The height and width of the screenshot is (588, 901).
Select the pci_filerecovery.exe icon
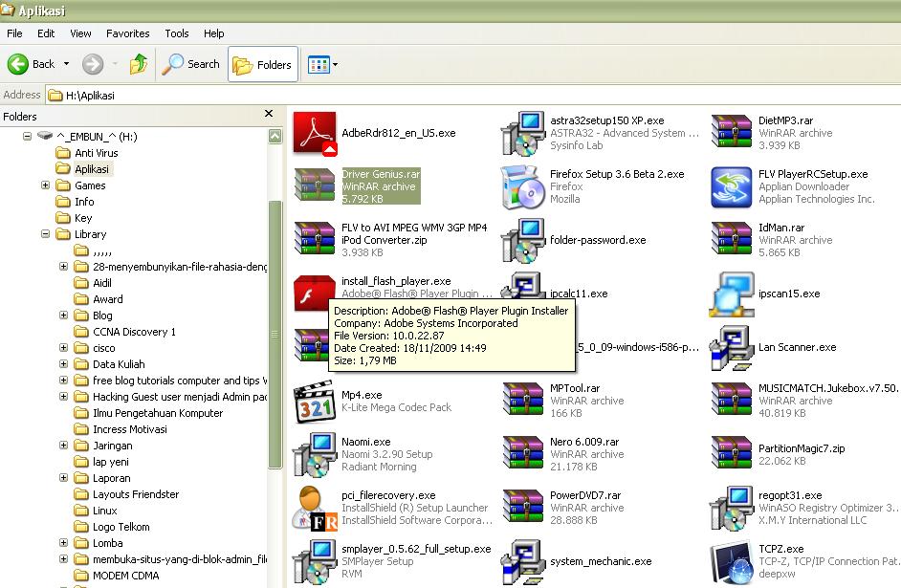click(315, 508)
